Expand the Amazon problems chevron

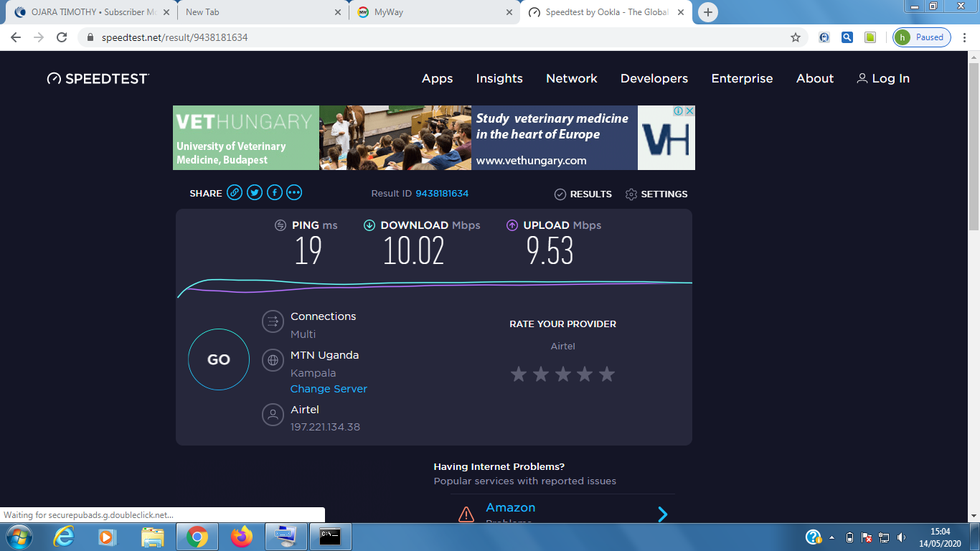tap(663, 514)
